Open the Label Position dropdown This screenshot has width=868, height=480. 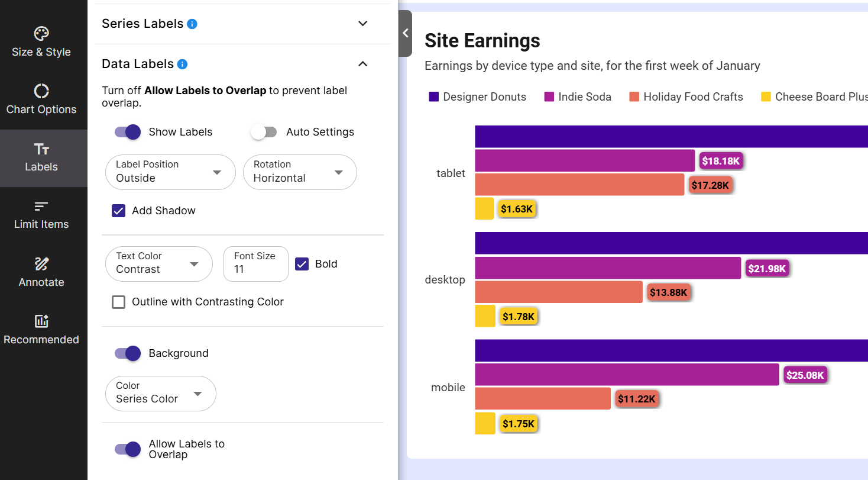170,172
